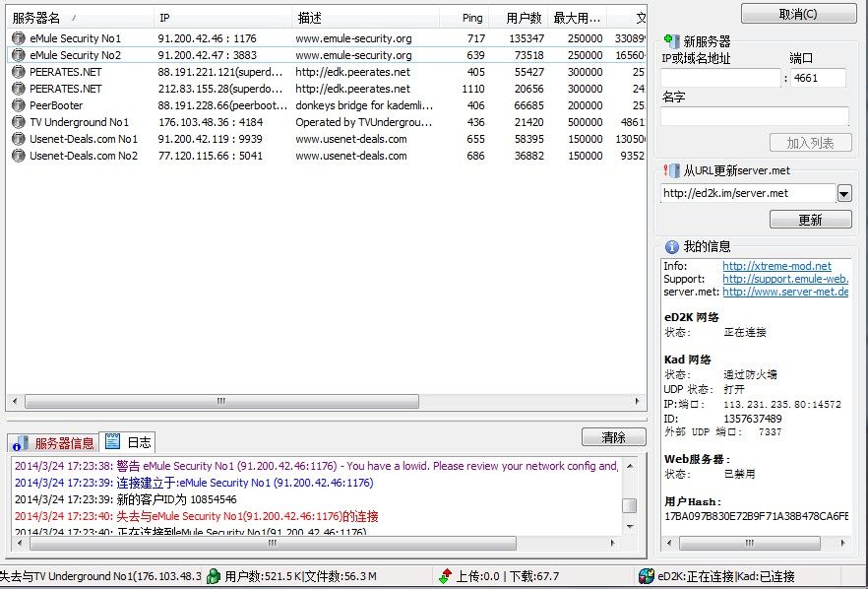This screenshot has height=589, width=868.
Task: Click the http://edk.peerates.net description in third row
Action: tap(352, 72)
